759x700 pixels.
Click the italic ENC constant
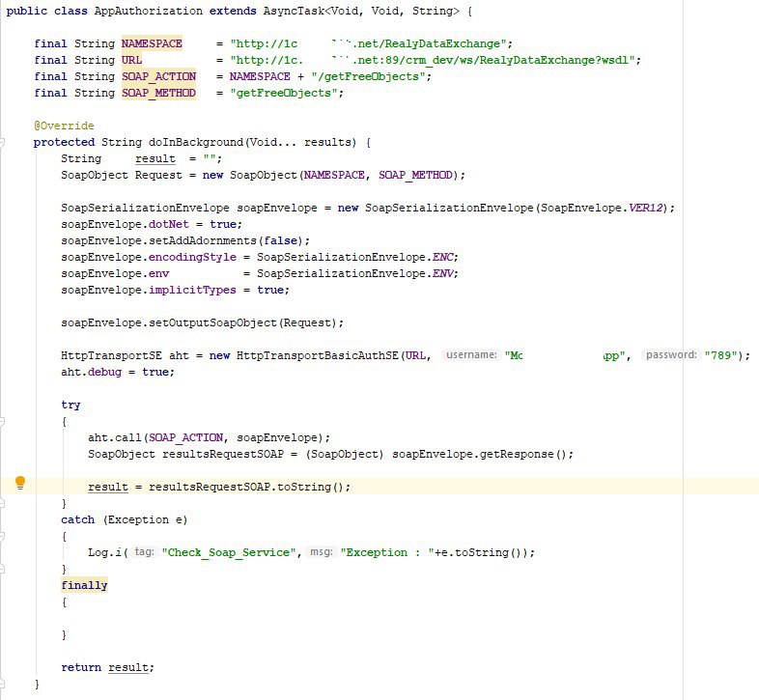tap(443, 258)
